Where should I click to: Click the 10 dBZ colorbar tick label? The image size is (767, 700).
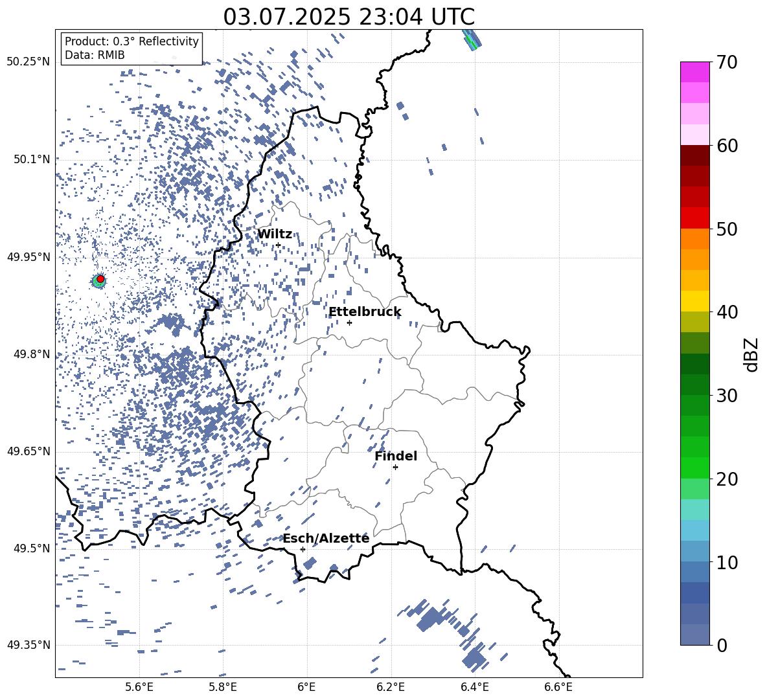(x=727, y=562)
